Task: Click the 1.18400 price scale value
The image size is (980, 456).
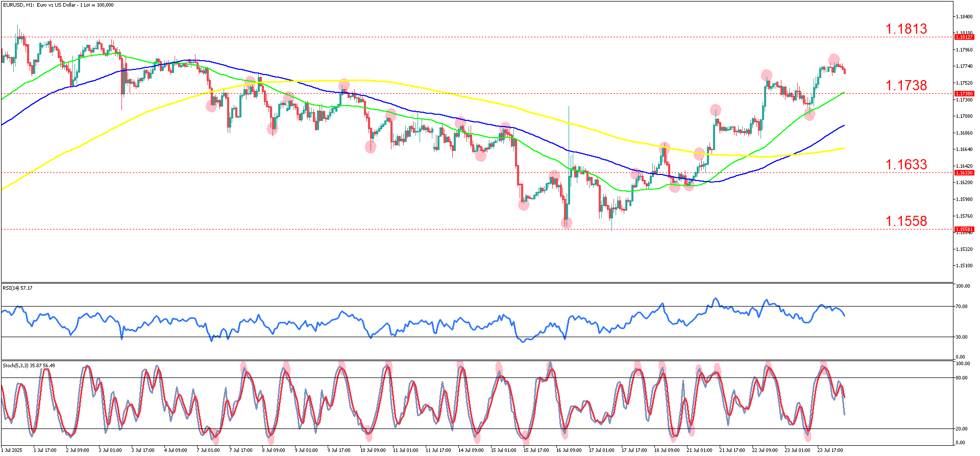Action: point(964,17)
